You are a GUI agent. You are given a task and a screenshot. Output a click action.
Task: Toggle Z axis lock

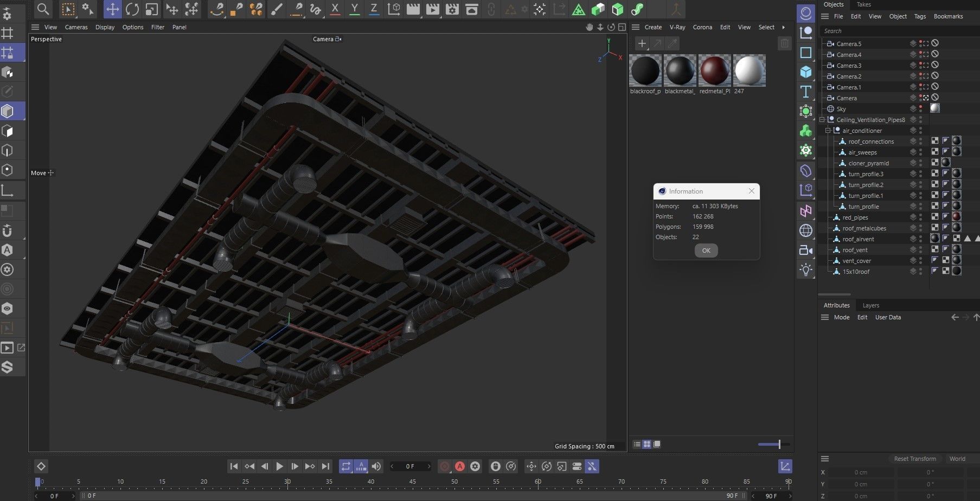tap(374, 9)
